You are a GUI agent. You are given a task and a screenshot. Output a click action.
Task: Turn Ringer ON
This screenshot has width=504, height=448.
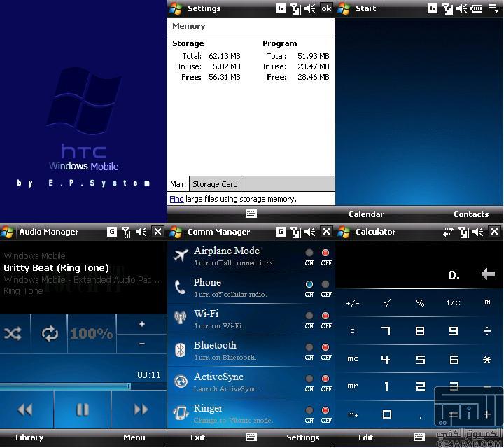(x=309, y=410)
